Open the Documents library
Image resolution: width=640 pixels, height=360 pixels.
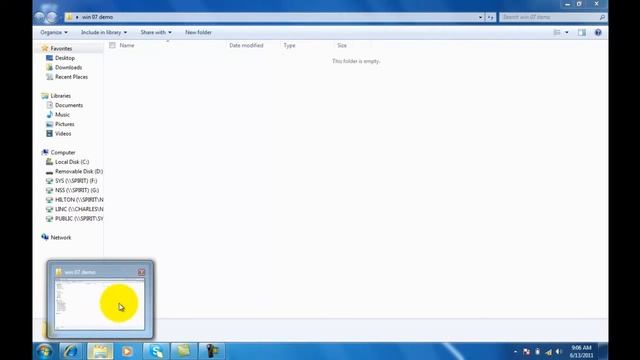(x=69, y=105)
